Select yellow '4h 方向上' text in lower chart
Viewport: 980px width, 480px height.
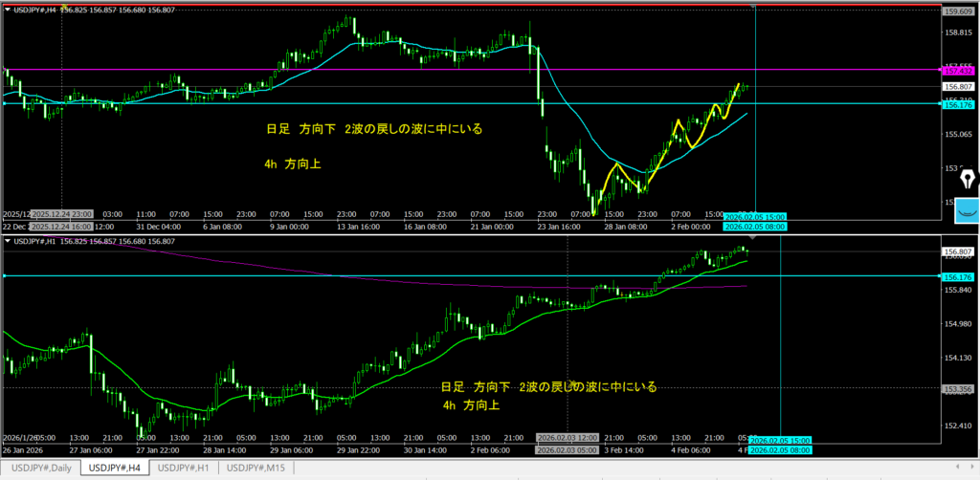[x=470, y=405]
